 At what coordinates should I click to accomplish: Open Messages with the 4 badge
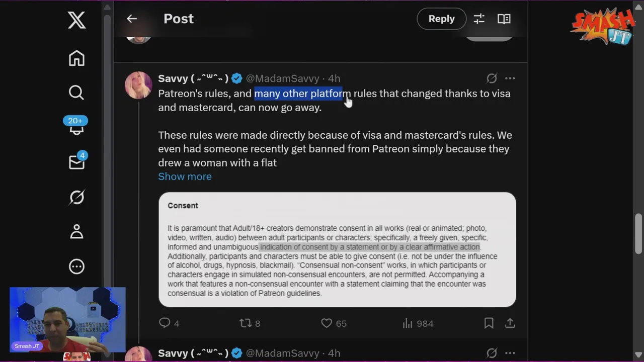(77, 161)
